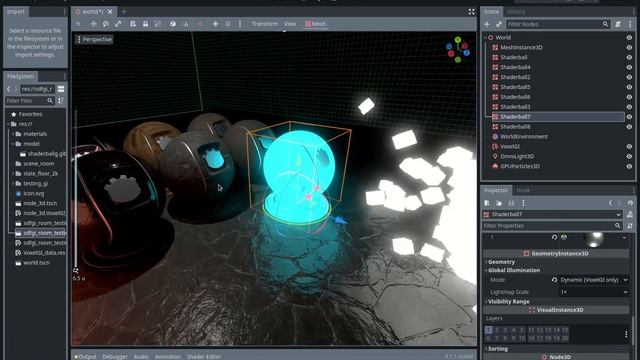Open the Animation bottom panel
Screen dimensions: 640x360
167,356
